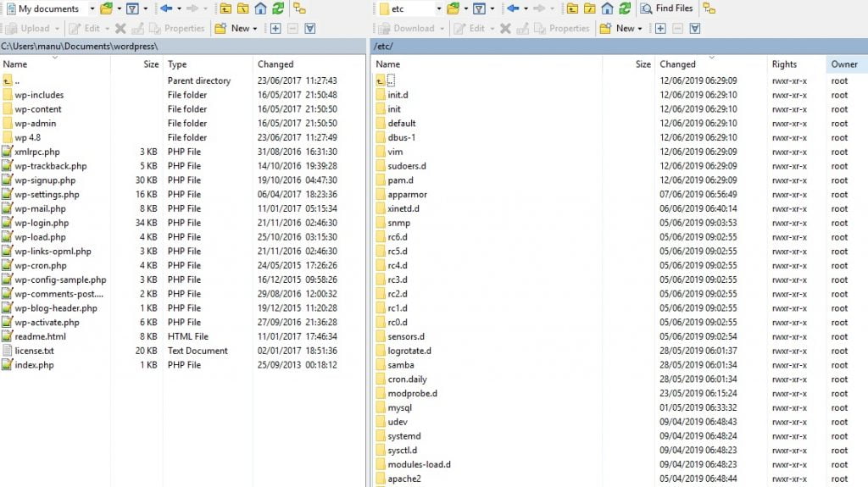868x487 pixels.
Task: Click local path bar C:\Users\manu\Documents\wordpress\
Action: coord(183,47)
